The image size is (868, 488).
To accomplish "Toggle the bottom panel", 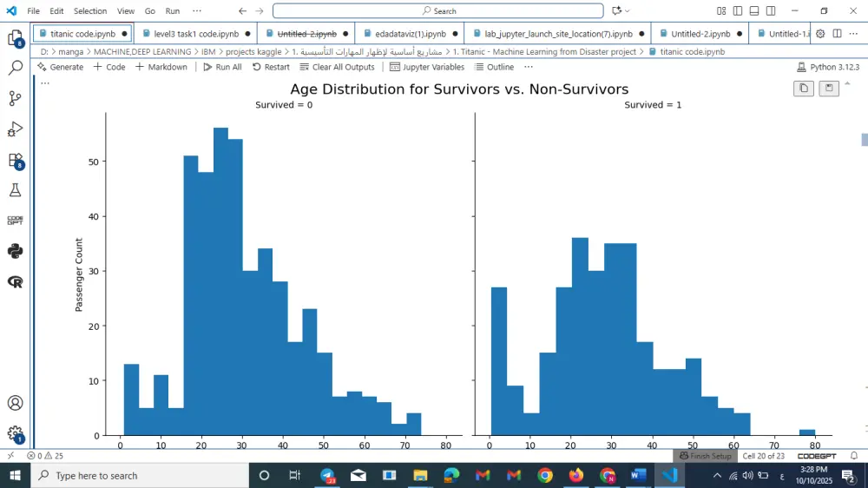I will pyautogui.click(x=754, y=10).
